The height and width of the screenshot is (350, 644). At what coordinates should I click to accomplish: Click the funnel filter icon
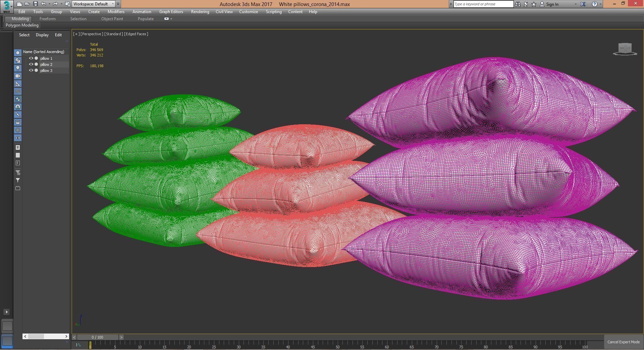pos(18,180)
